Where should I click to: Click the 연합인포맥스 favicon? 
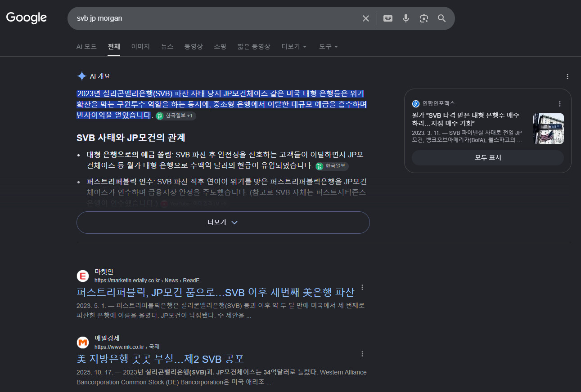tap(415, 104)
